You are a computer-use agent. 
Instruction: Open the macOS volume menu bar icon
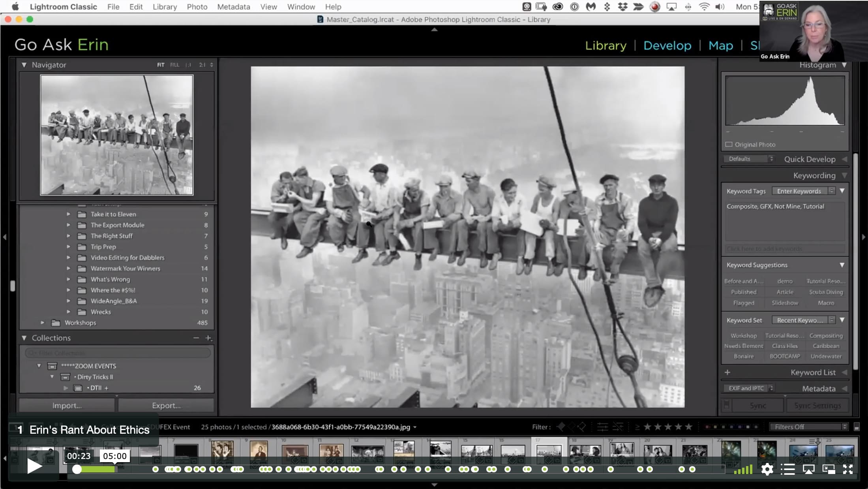pyautogui.click(x=720, y=7)
